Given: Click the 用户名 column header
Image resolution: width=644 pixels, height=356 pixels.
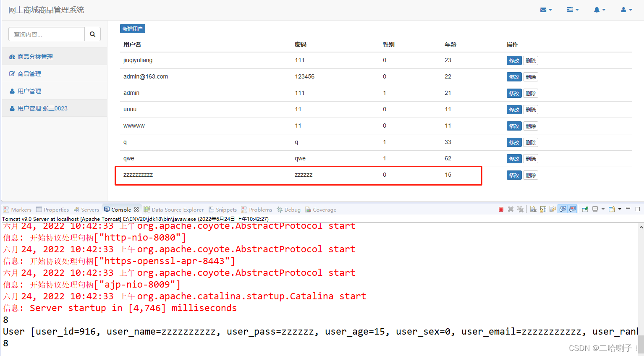Looking at the screenshot, I should (132, 44).
